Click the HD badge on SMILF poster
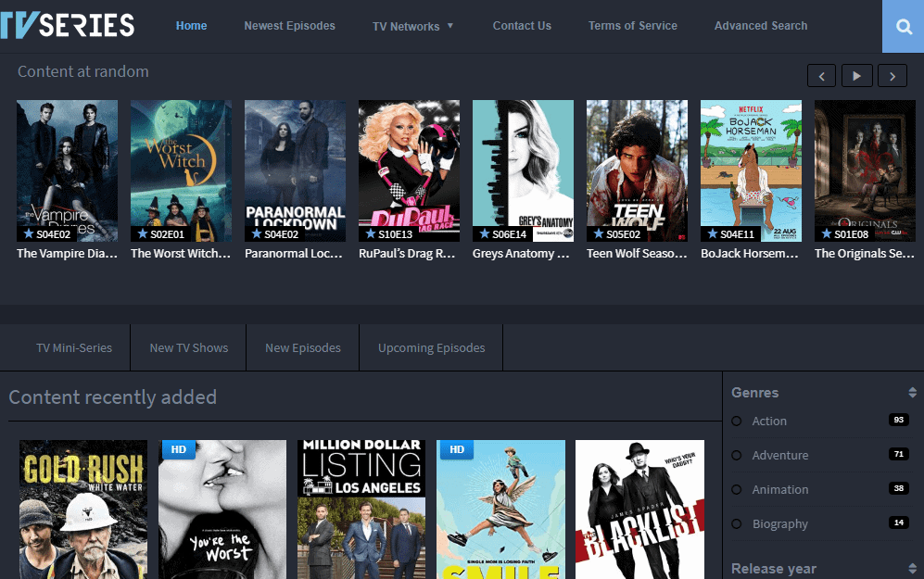This screenshot has height=579, width=924. [456, 449]
